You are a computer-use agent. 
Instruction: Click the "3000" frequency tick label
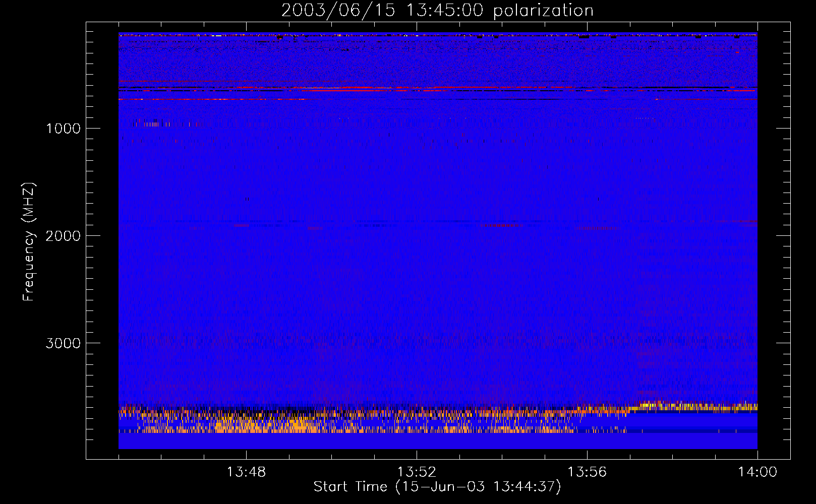coord(63,343)
